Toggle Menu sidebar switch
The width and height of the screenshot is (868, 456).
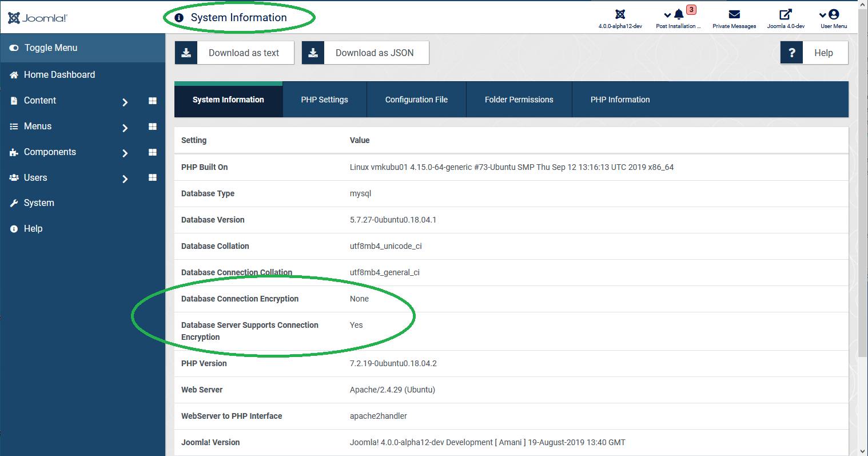(x=14, y=48)
